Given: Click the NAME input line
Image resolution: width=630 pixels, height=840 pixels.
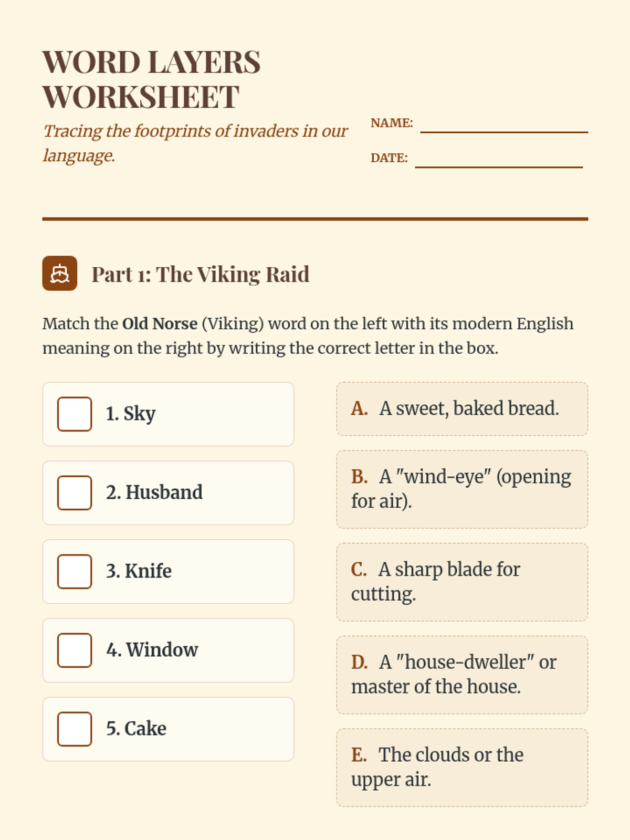Looking at the screenshot, I should pos(504,125).
